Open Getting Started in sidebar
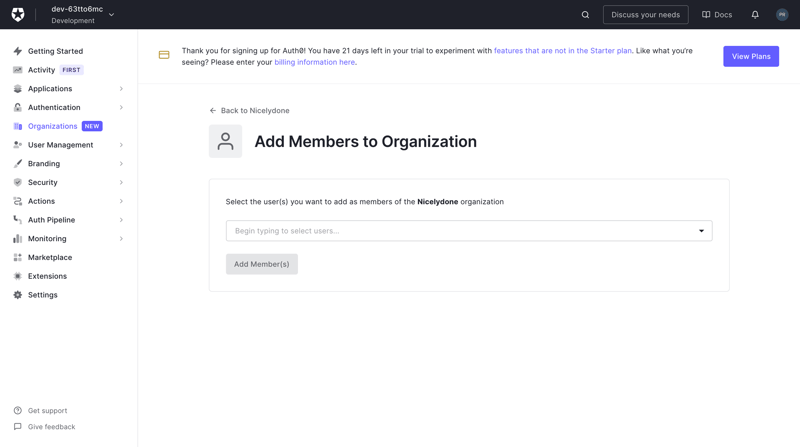This screenshot has width=800, height=447. 55,51
